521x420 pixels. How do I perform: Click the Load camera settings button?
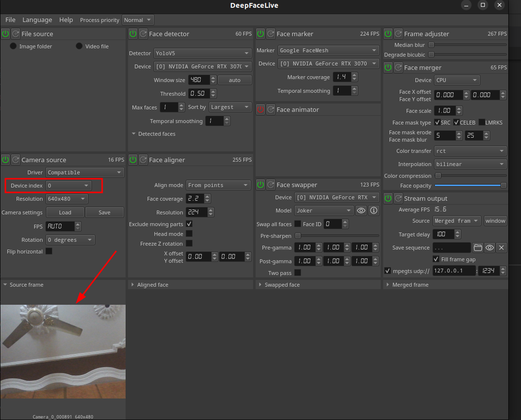[x=65, y=212]
